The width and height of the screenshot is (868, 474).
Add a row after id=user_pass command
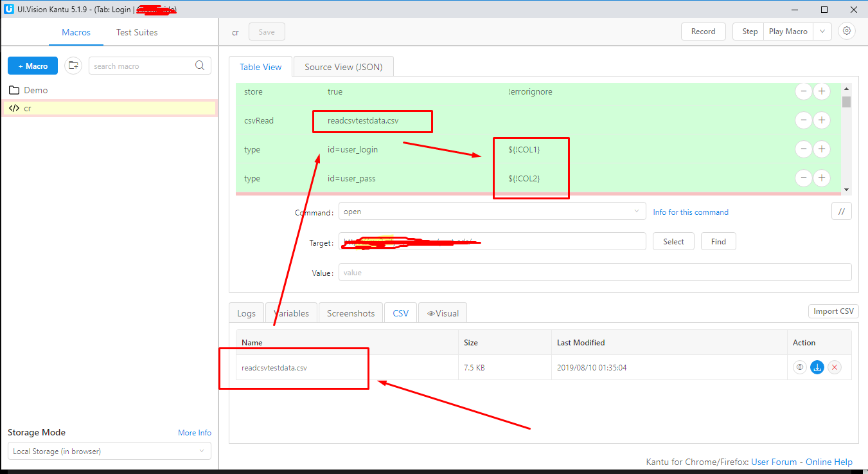tap(822, 178)
